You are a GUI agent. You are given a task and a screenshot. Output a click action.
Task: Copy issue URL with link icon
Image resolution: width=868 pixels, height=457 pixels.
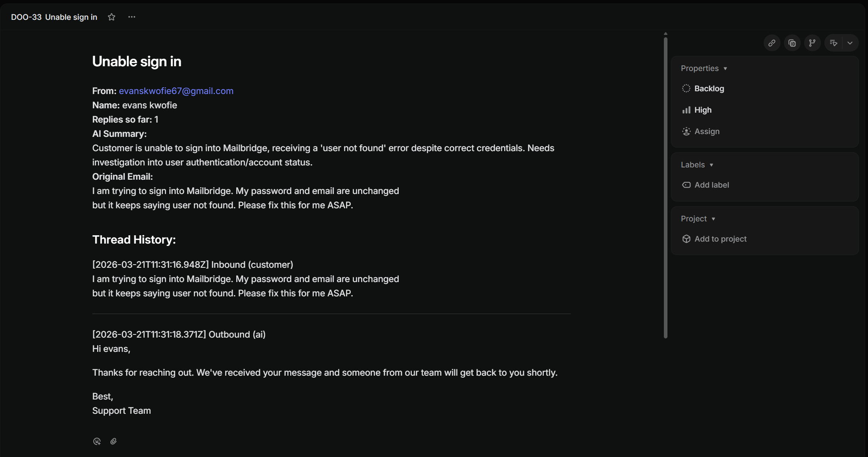[x=772, y=43]
